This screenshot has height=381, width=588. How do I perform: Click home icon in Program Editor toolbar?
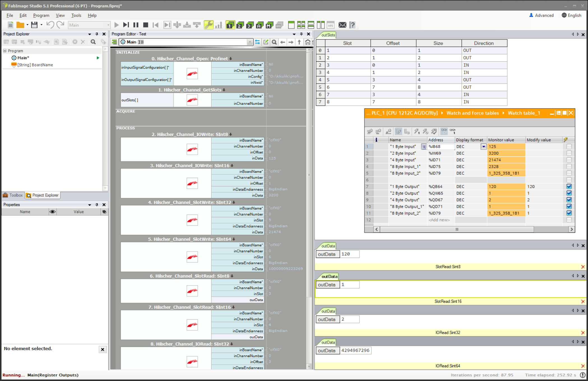point(308,42)
